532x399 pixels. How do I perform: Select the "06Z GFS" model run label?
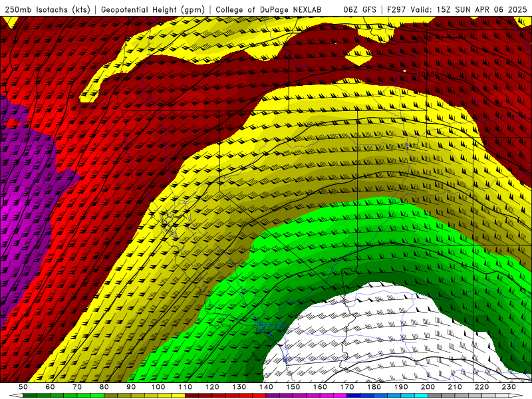(360, 9)
